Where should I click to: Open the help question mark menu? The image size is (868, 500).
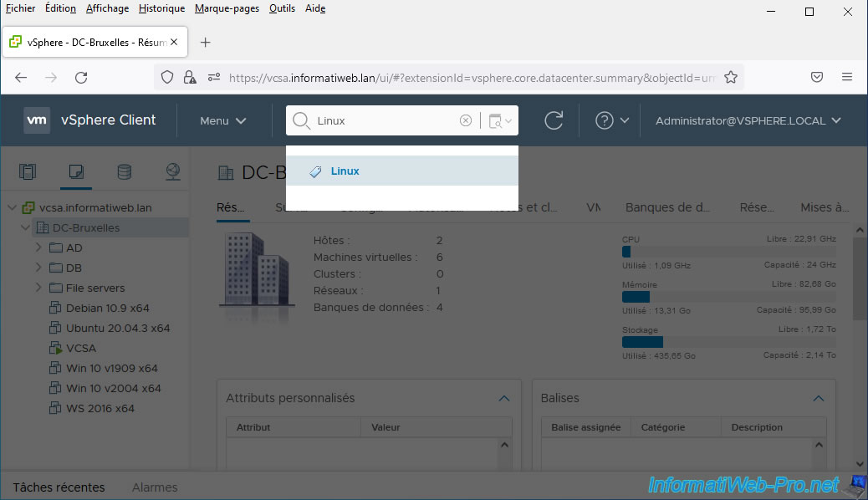[x=611, y=120]
